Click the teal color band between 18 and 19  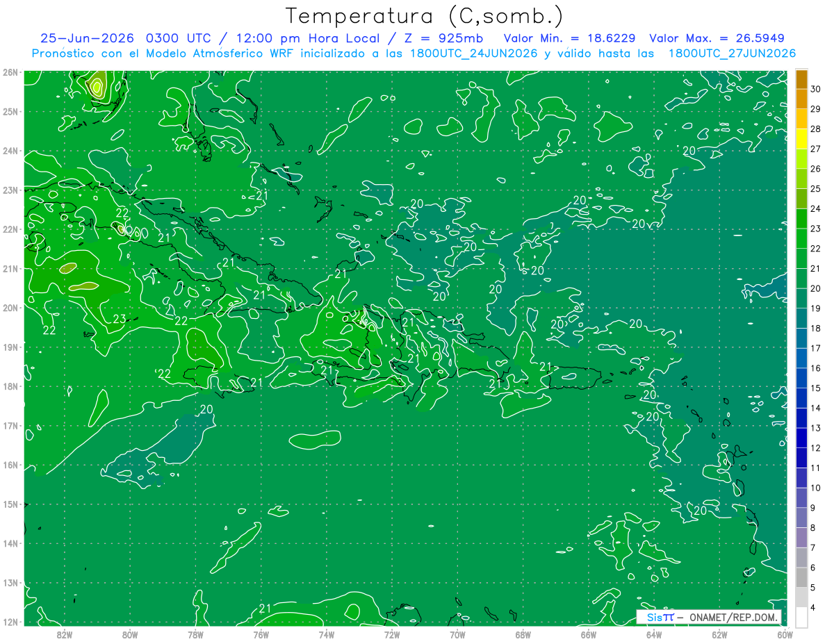(801, 317)
